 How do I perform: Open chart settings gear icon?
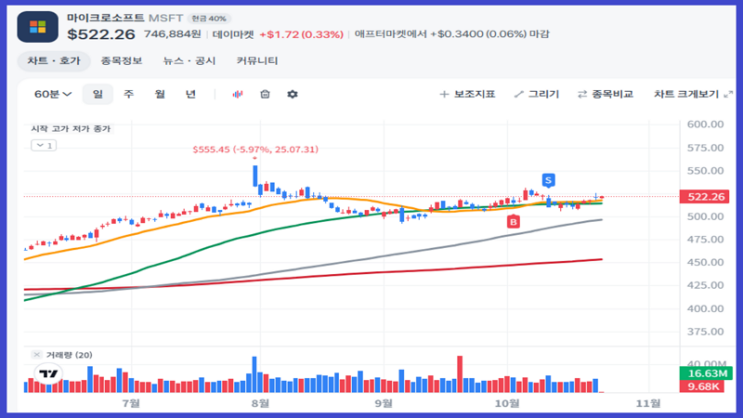292,94
